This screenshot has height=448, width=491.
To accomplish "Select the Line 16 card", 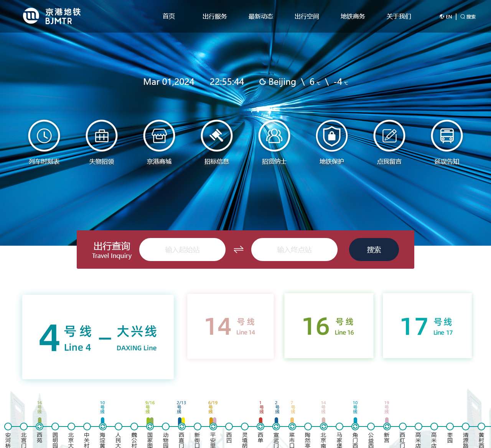I will [x=329, y=326].
